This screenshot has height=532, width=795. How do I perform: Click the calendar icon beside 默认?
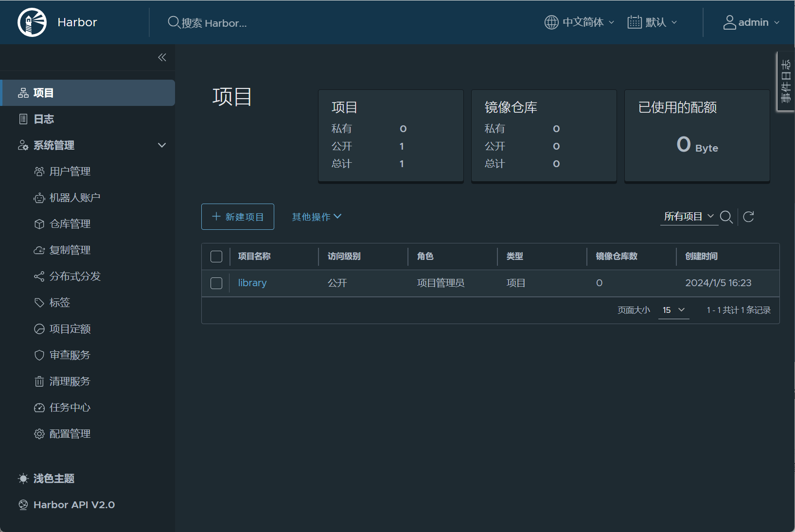click(635, 22)
